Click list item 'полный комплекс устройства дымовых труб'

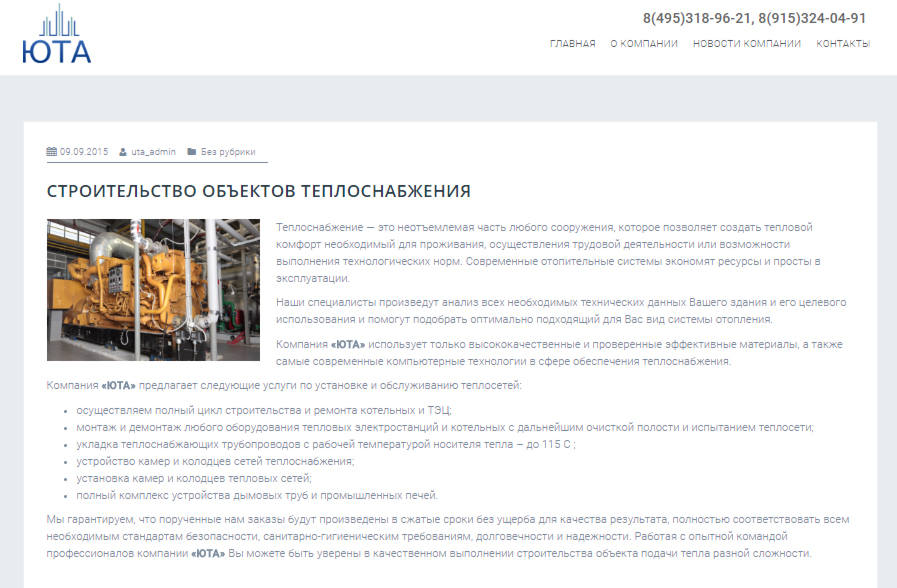[x=257, y=495]
